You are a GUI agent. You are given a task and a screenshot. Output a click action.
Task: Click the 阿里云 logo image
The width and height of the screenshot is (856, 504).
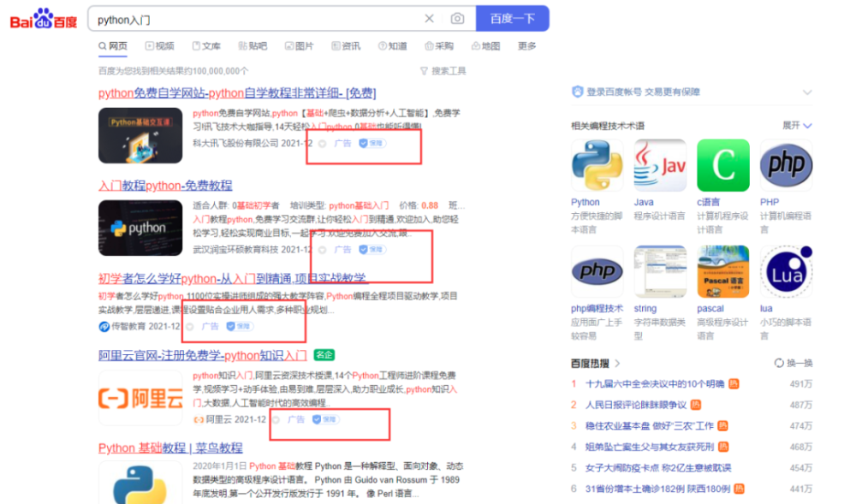[140, 398]
